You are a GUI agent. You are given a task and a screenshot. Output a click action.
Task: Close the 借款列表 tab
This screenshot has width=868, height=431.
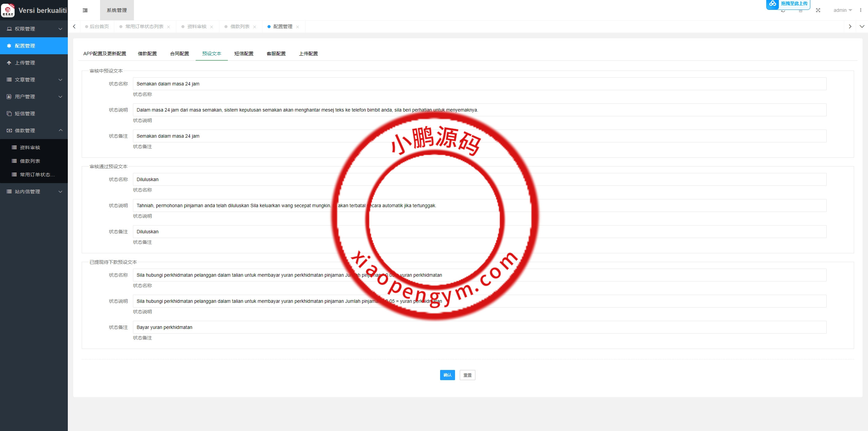[255, 27]
